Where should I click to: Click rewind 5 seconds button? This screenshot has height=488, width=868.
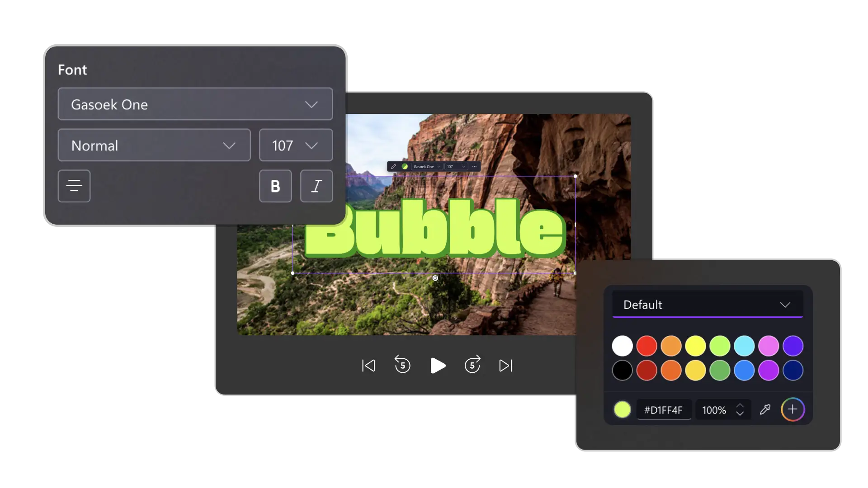(x=402, y=365)
